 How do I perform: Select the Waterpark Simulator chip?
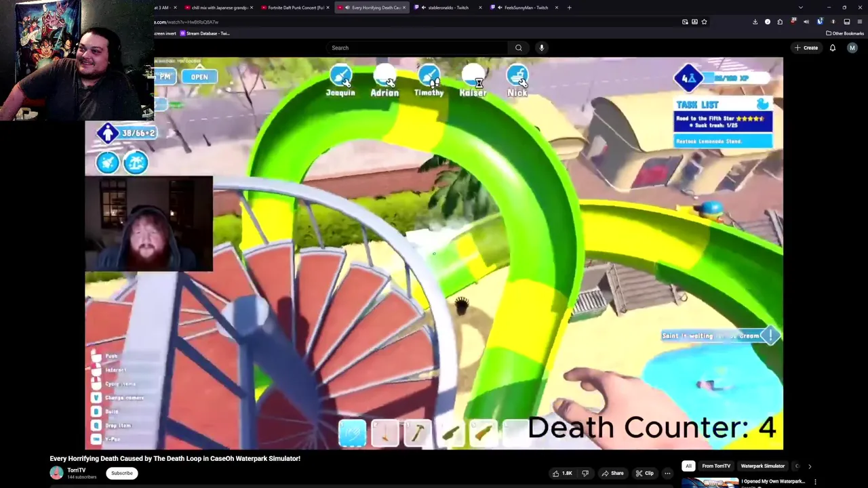(x=762, y=466)
